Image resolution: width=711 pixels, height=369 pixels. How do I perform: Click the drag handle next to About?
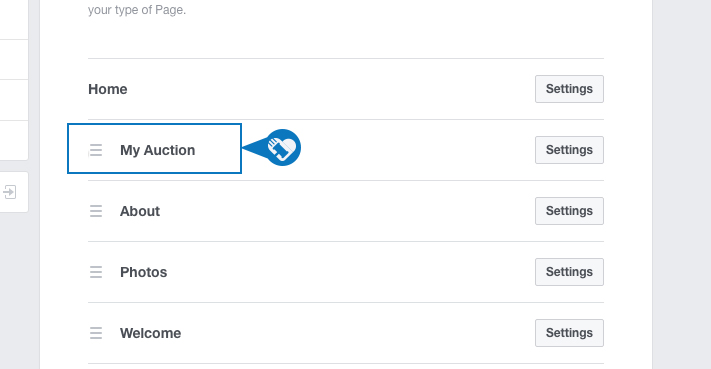click(96, 211)
